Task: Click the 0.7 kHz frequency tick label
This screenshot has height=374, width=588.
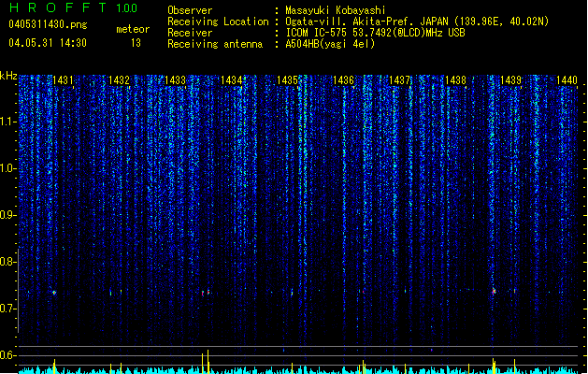Action: [x=7, y=309]
